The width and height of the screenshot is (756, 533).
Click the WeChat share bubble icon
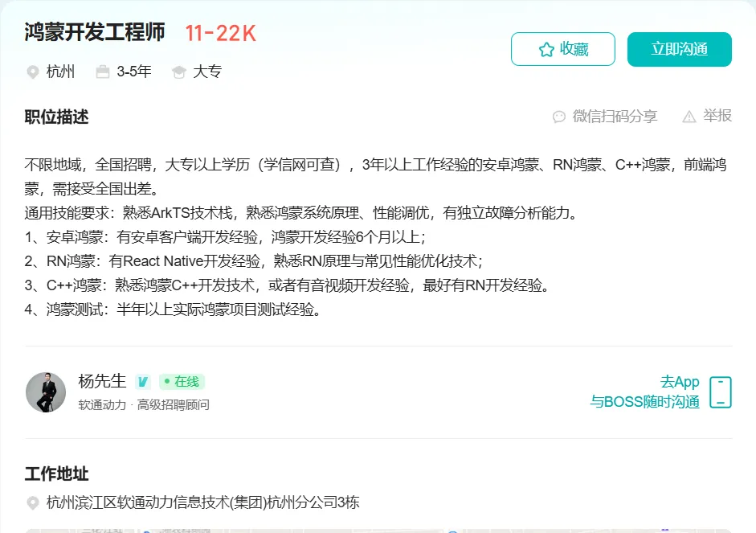point(559,117)
